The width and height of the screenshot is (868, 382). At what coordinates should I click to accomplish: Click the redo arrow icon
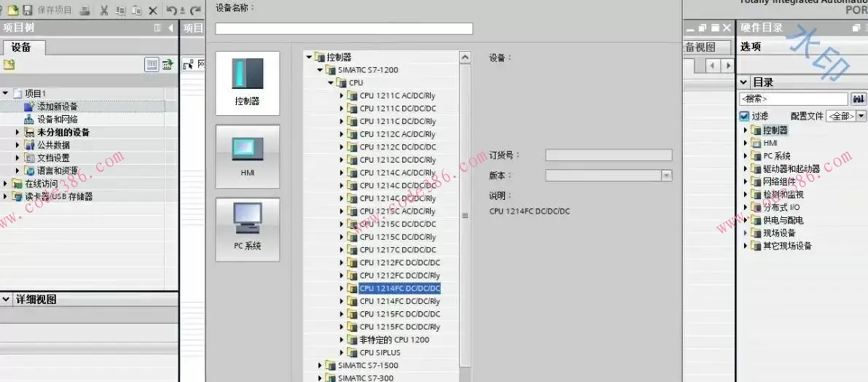tap(195, 10)
